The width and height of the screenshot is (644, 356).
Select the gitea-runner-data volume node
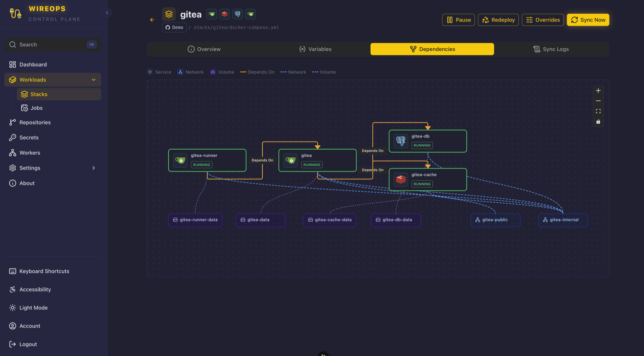point(195,220)
